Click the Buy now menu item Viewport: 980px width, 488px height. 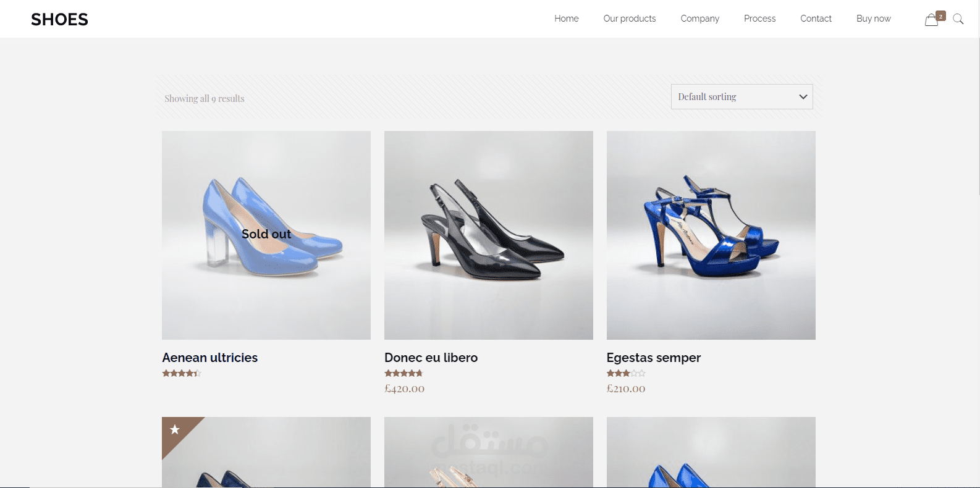(x=874, y=19)
